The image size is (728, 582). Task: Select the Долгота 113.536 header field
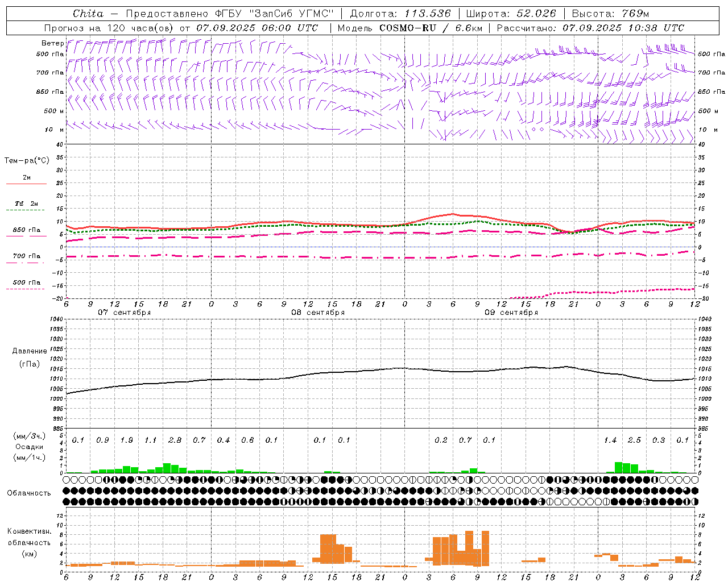point(400,14)
